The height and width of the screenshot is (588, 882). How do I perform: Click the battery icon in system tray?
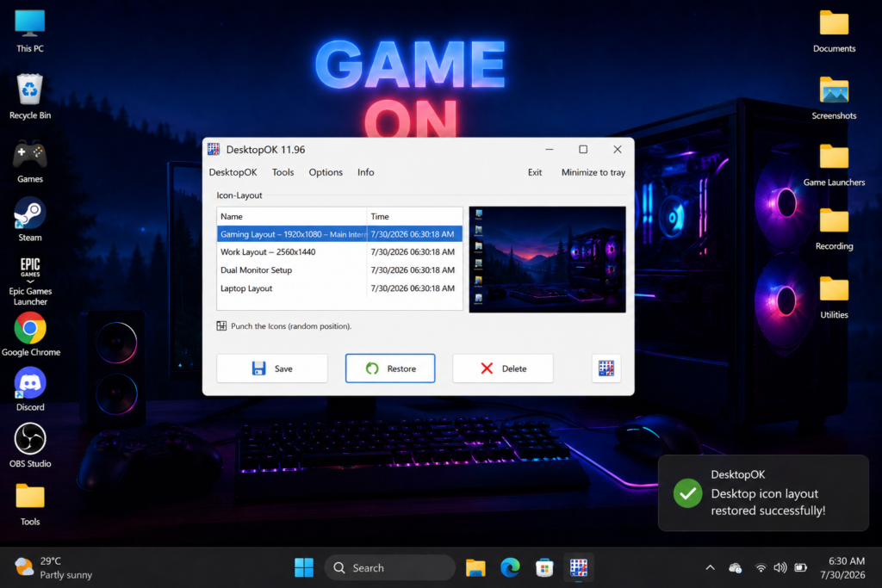point(800,567)
